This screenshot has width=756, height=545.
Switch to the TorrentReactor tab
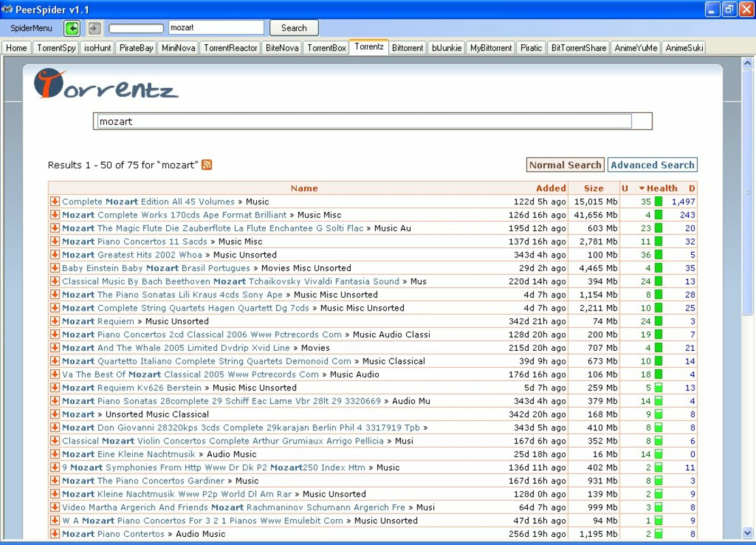pyautogui.click(x=230, y=48)
